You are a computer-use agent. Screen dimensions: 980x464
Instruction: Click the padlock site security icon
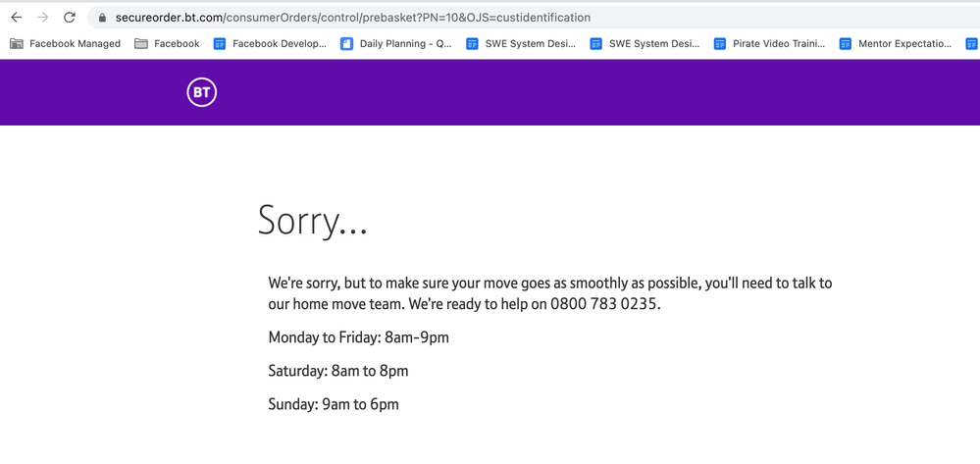pyautogui.click(x=102, y=18)
